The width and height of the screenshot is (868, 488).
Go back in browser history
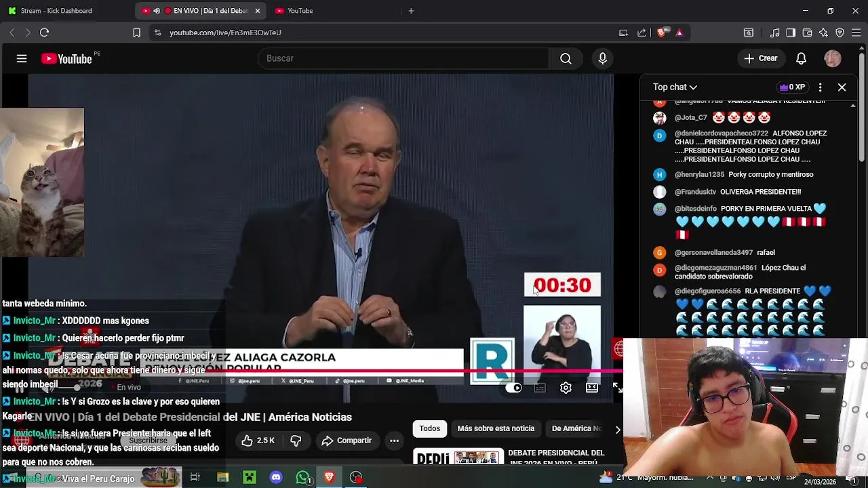tap(12, 33)
